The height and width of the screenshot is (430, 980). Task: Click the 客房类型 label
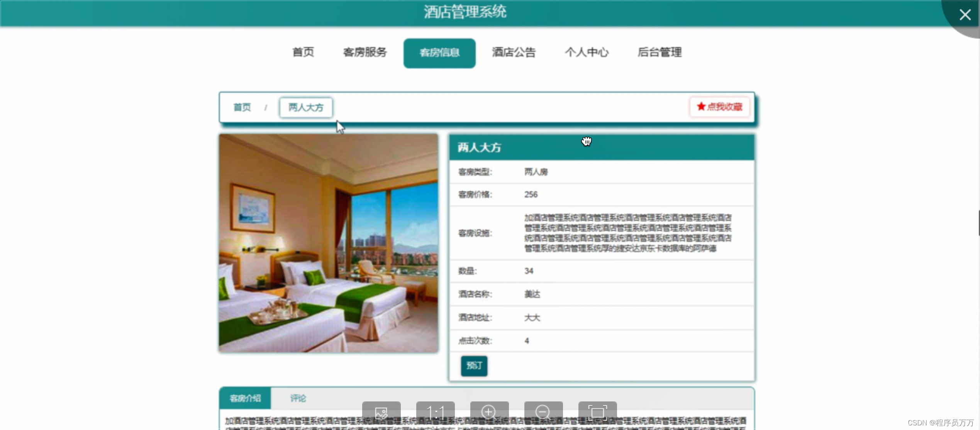475,172
